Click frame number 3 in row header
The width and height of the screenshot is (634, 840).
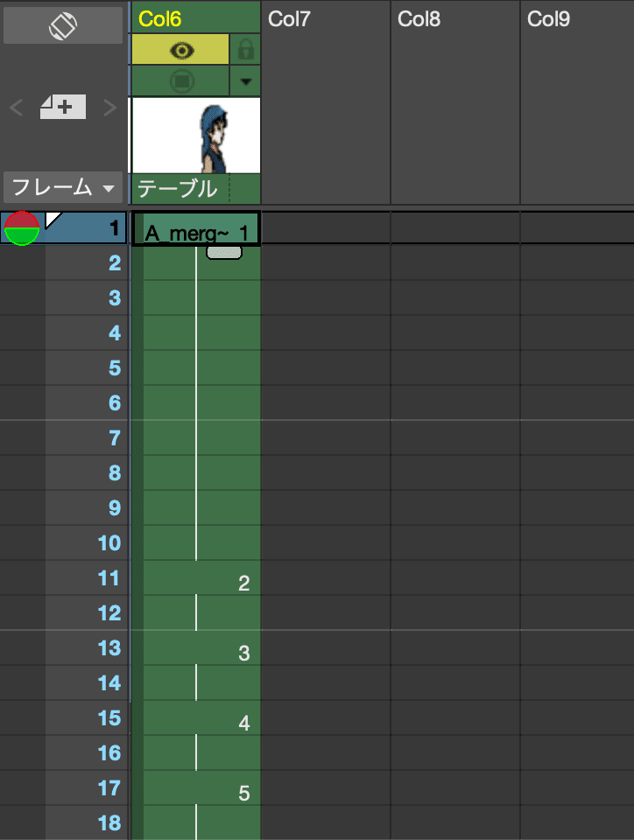115,297
